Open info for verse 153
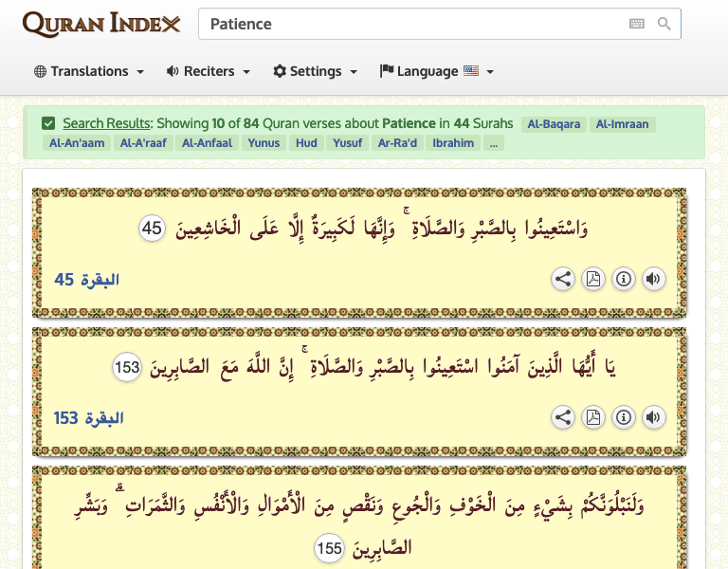Screen dimensions: 728x569 click(x=624, y=417)
